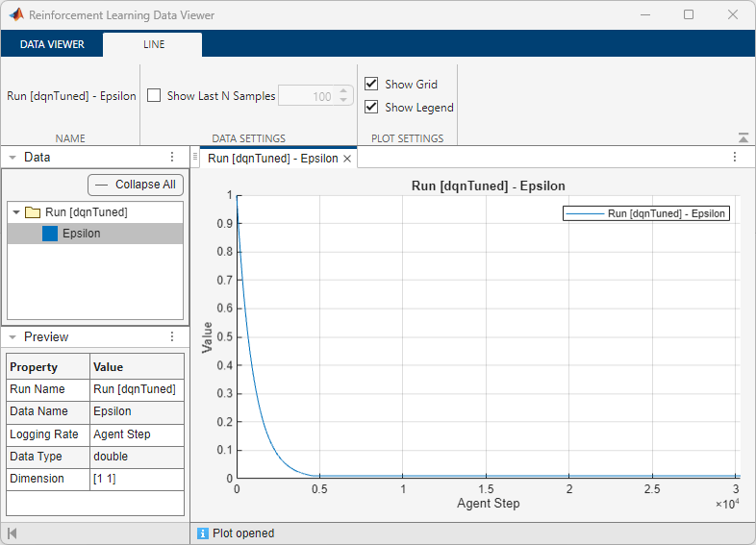Select the LINE ribbon tab
This screenshot has width=756, height=545.
[153, 44]
